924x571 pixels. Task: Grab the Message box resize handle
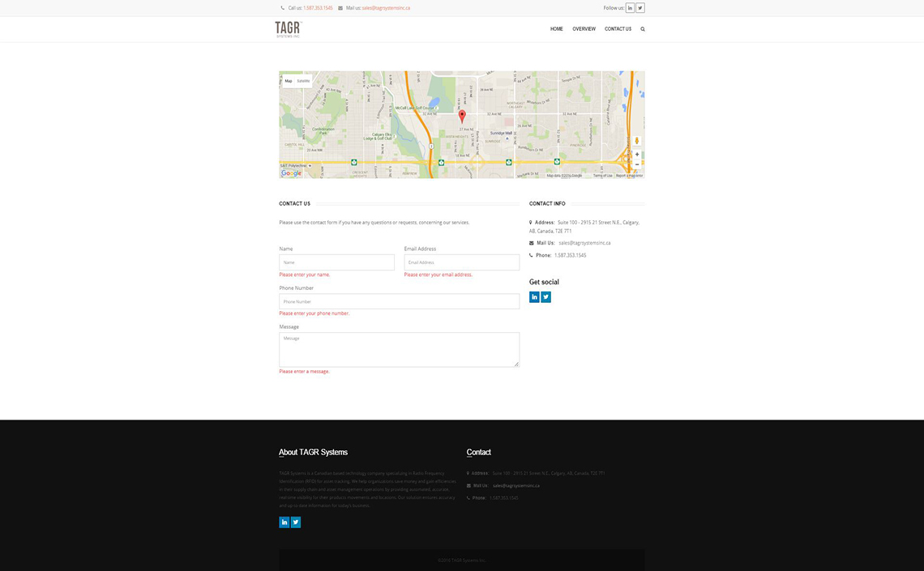point(516,364)
